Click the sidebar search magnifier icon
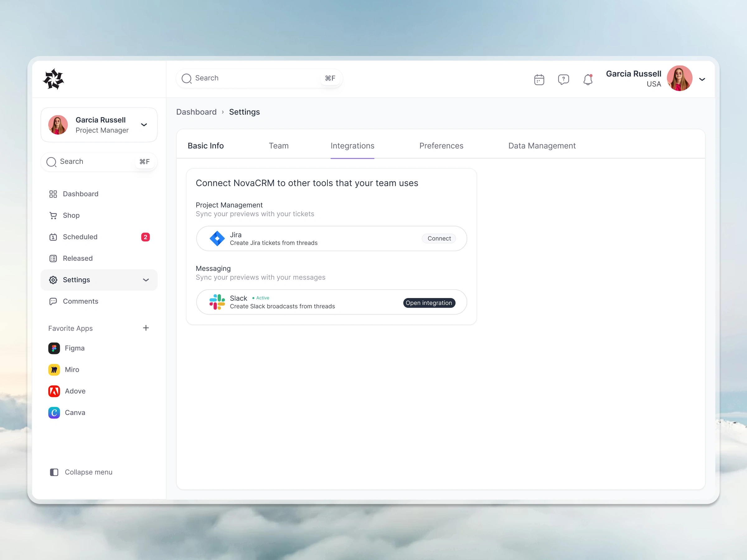 51,162
